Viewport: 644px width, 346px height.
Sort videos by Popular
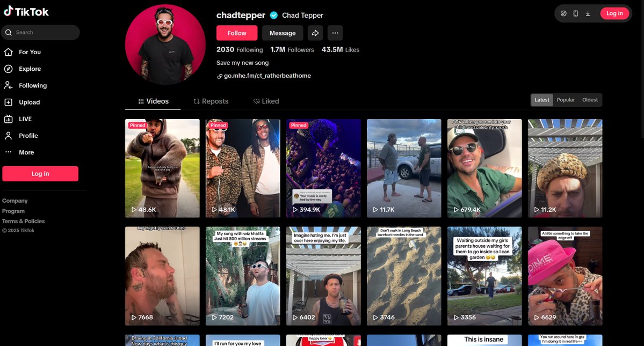566,100
